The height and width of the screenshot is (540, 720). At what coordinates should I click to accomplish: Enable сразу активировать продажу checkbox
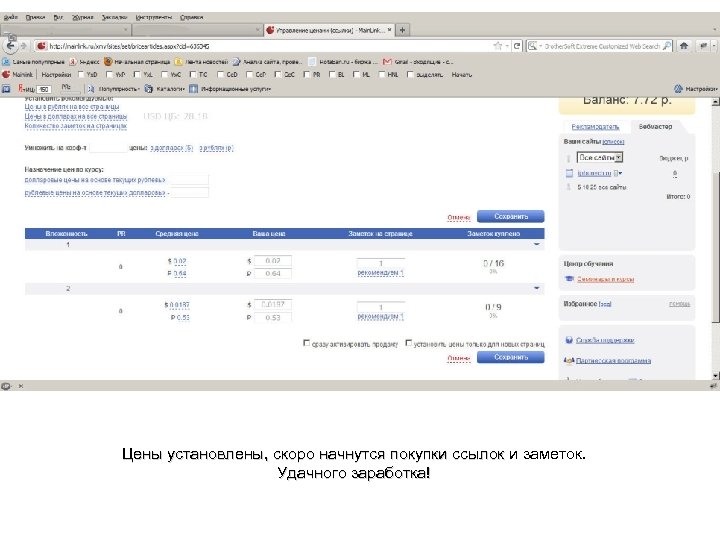[x=307, y=343]
